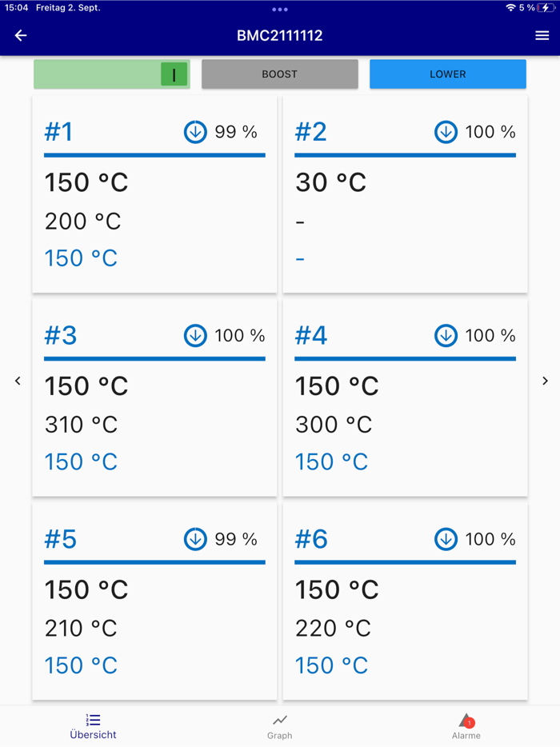
Task: Tap the blue bar under zone #1
Action: 154,154
